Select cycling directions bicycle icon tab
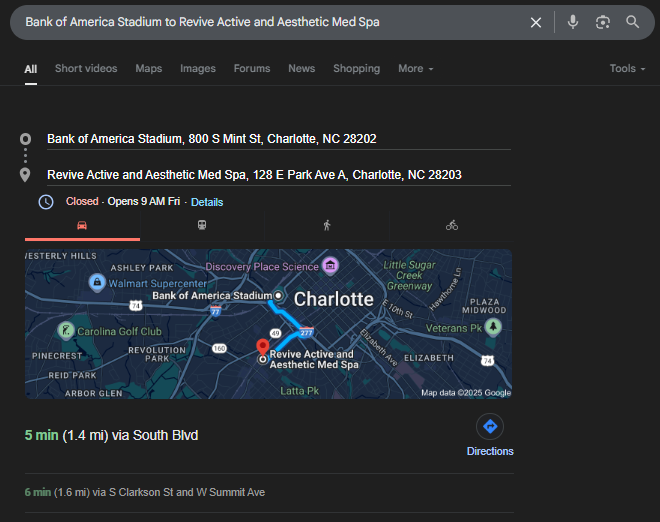 point(452,225)
